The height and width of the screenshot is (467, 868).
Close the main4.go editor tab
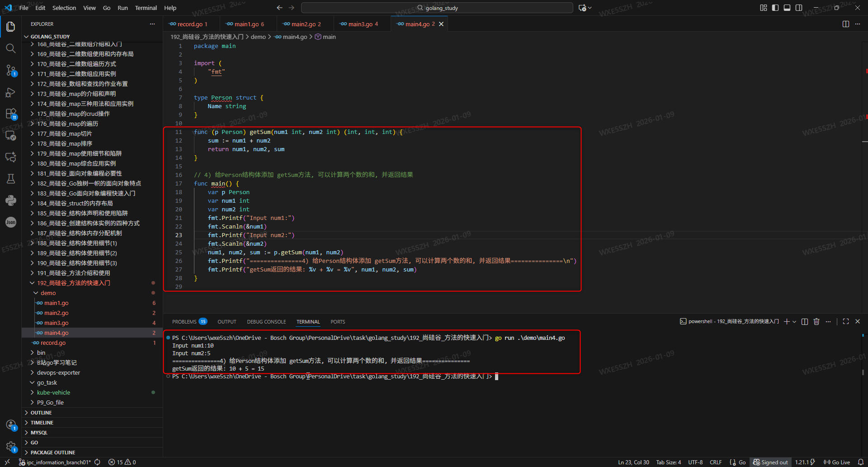(441, 24)
